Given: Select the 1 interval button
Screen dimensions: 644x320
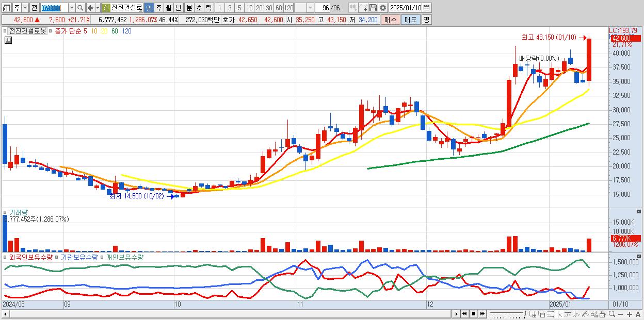Looking at the screenshot, I should click(x=219, y=8).
